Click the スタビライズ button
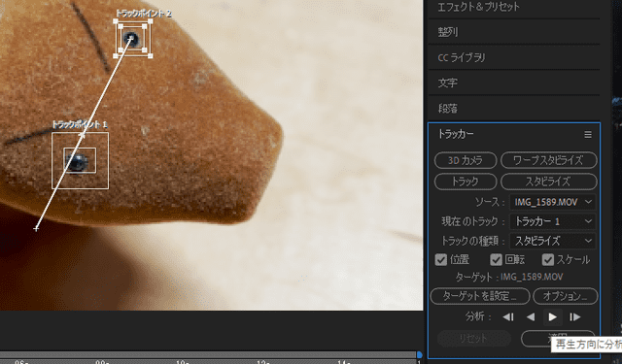622x364 pixels. point(548,182)
